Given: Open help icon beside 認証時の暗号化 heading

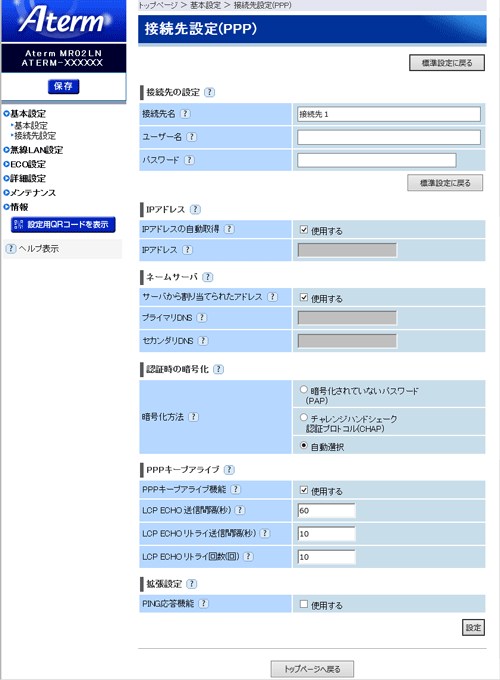Looking at the screenshot, I should (x=219, y=369).
